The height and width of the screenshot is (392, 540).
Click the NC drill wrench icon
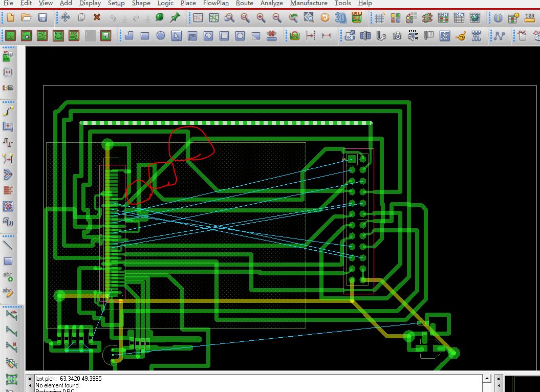pyautogui.click(x=381, y=35)
